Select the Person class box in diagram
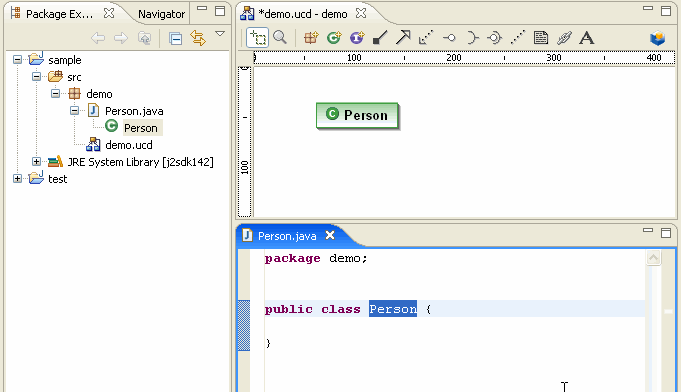 (357, 115)
